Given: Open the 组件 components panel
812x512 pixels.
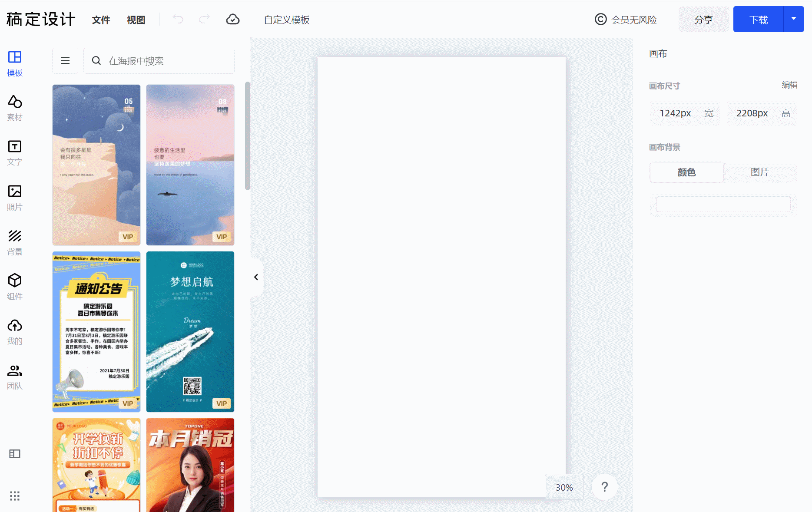Looking at the screenshot, I should (x=15, y=287).
